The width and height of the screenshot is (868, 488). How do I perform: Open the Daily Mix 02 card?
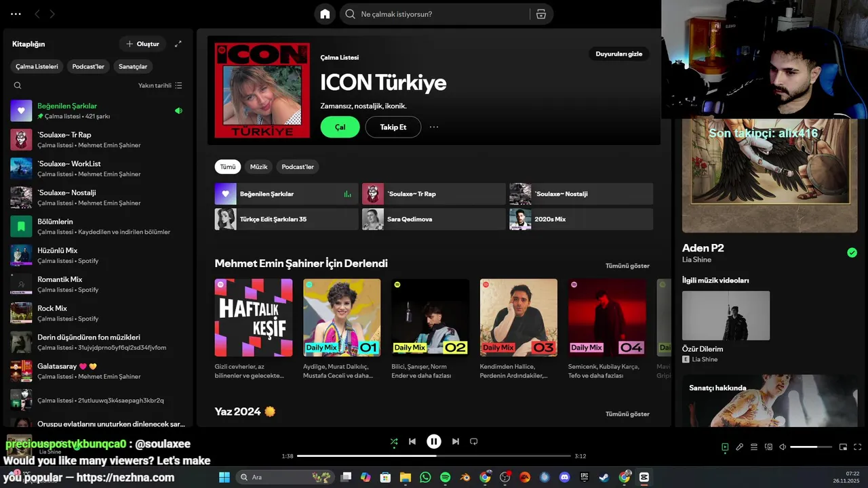tap(430, 329)
